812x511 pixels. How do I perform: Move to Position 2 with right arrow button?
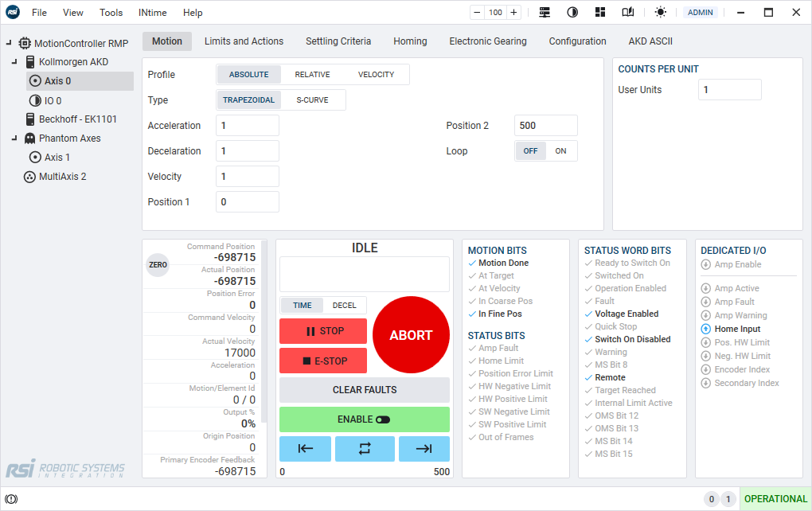pos(424,448)
